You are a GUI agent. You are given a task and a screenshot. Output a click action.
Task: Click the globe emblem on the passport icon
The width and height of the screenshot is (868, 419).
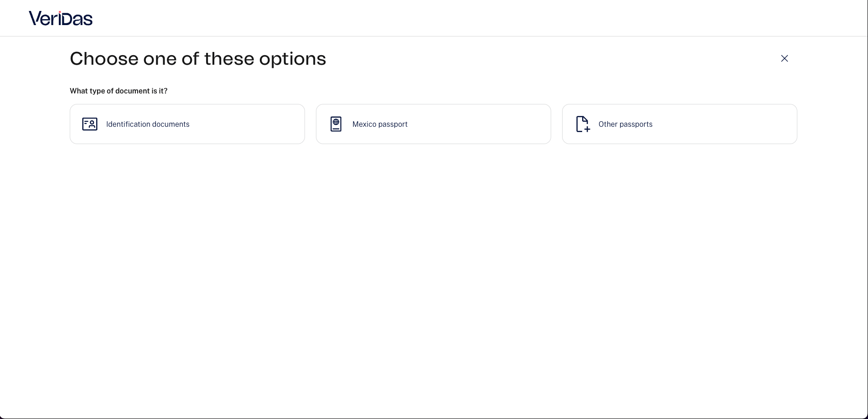coord(336,122)
